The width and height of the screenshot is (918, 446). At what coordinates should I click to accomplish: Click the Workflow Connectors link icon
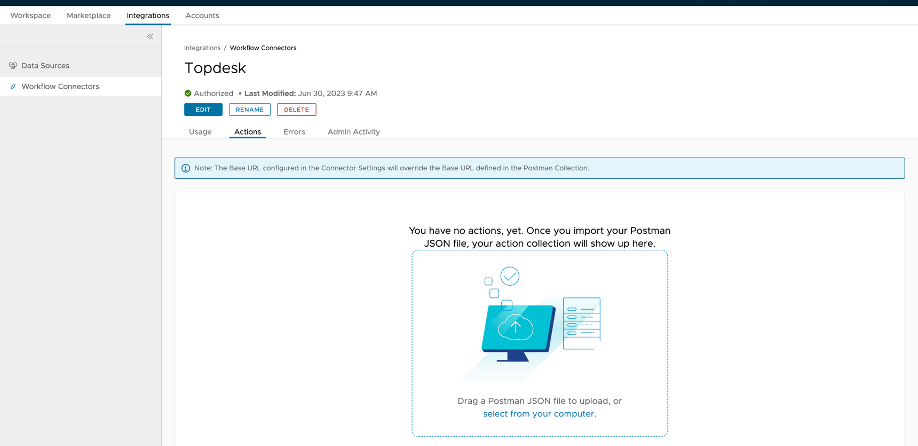click(x=13, y=87)
